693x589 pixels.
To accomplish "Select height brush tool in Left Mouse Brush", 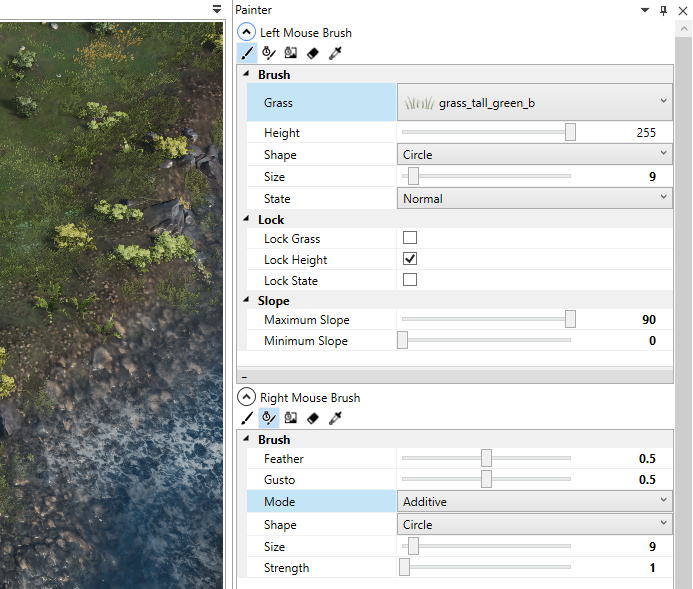I will pos(269,53).
